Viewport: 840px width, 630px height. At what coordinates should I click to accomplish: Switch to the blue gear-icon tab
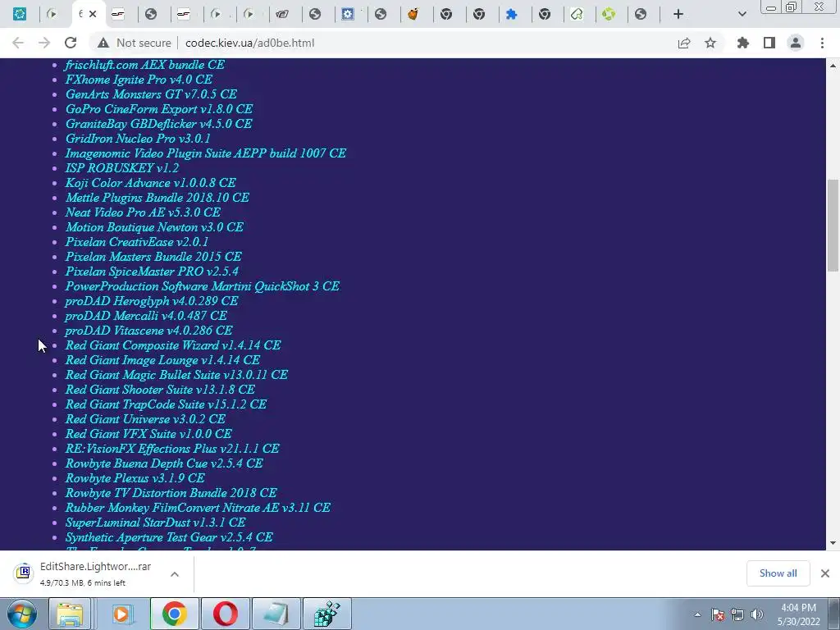pos(348,14)
